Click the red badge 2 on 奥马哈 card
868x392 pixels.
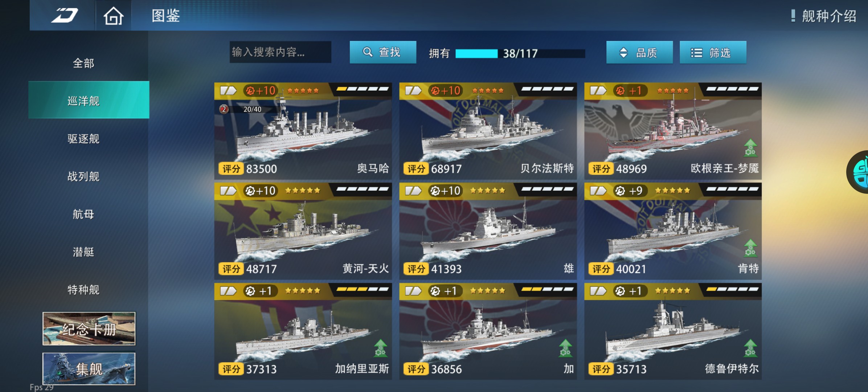coord(224,109)
